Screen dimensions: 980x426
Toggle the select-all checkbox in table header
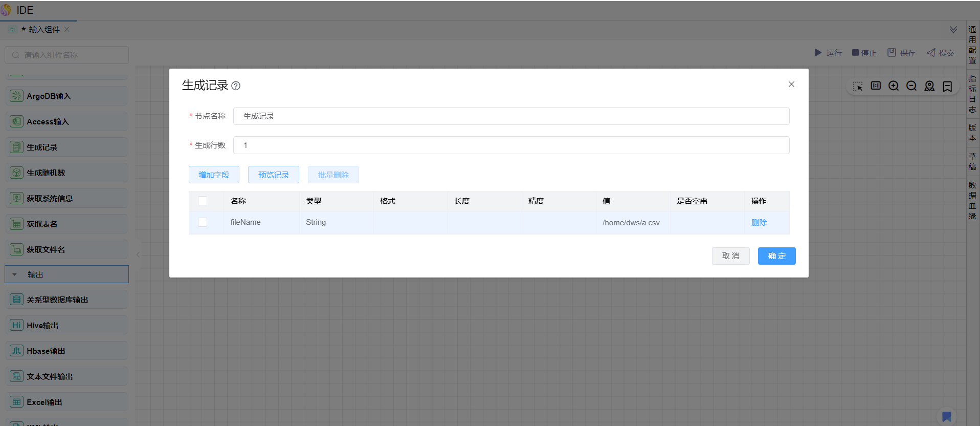click(x=203, y=201)
